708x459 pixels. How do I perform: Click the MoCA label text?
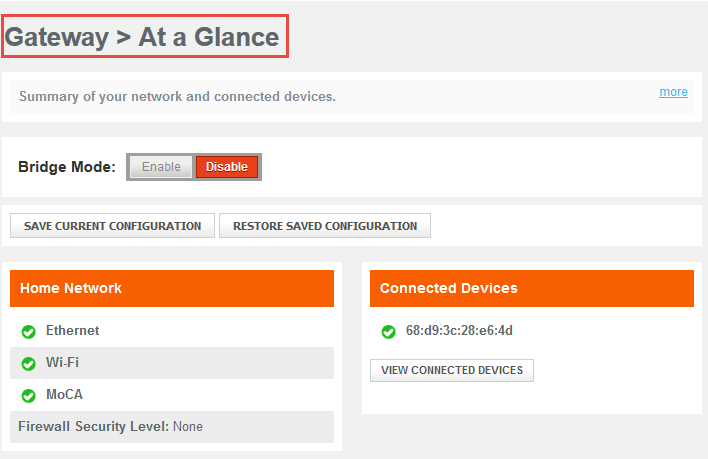coord(65,395)
